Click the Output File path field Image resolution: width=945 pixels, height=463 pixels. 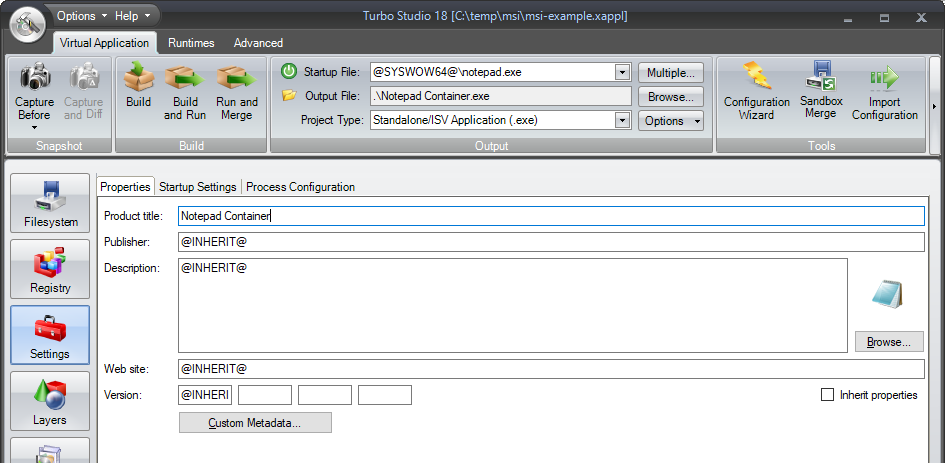[x=501, y=96]
